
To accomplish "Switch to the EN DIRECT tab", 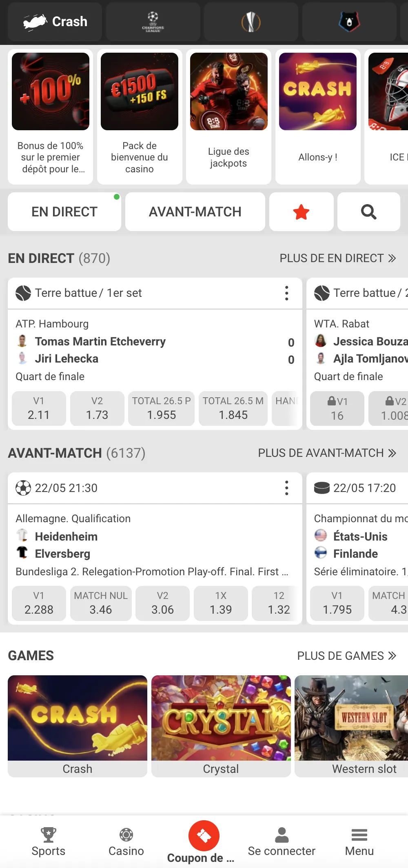I will point(64,212).
